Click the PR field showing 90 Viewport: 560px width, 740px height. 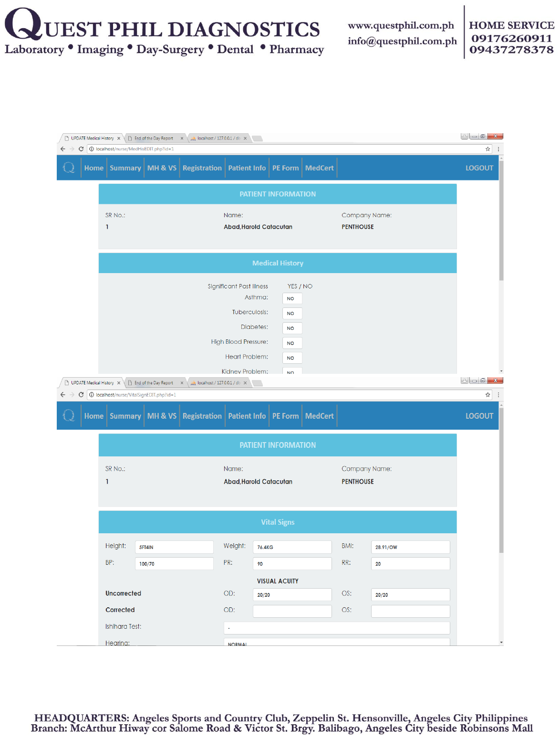(x=292, y=563)
